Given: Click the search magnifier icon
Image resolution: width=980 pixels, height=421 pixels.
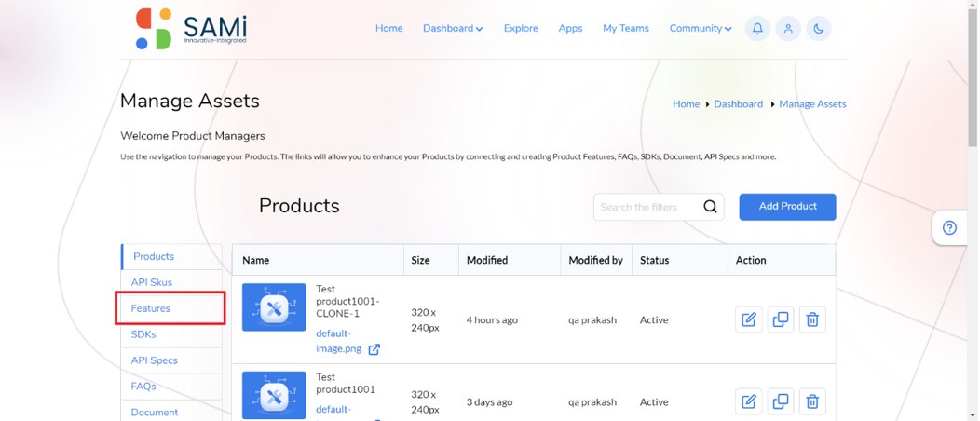Looking at the screenshot, I should pyautogui.click(x=710, y=207).
